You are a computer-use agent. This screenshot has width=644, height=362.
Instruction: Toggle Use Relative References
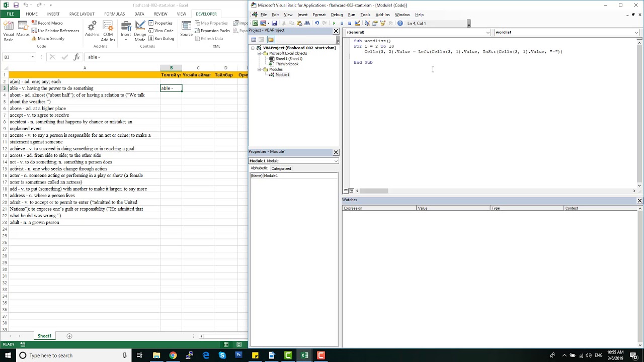54,31
